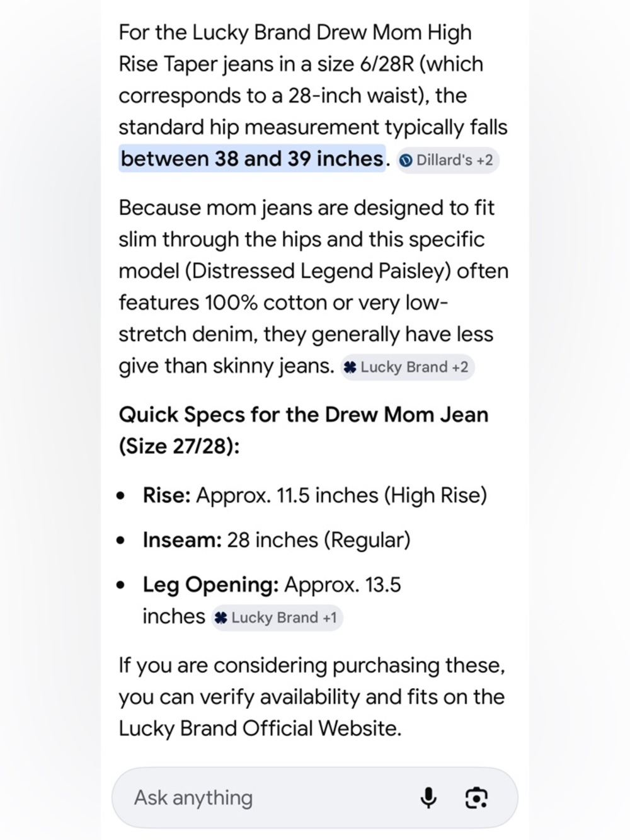This screenshot has width=630, height=840.
Task: Click highlighted text between 38 and 39 inches
Action: (252, 159)
